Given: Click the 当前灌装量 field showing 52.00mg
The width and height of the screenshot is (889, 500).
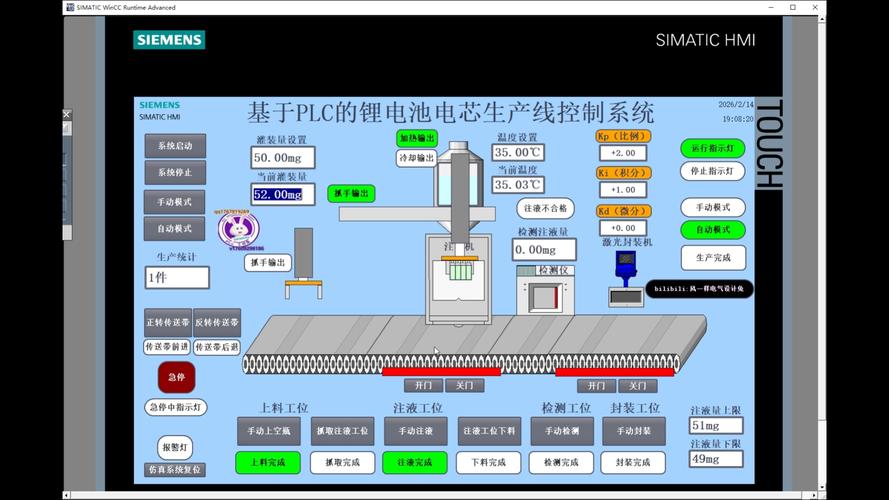Looking at the screenshot, I should (x=282, y=194).
